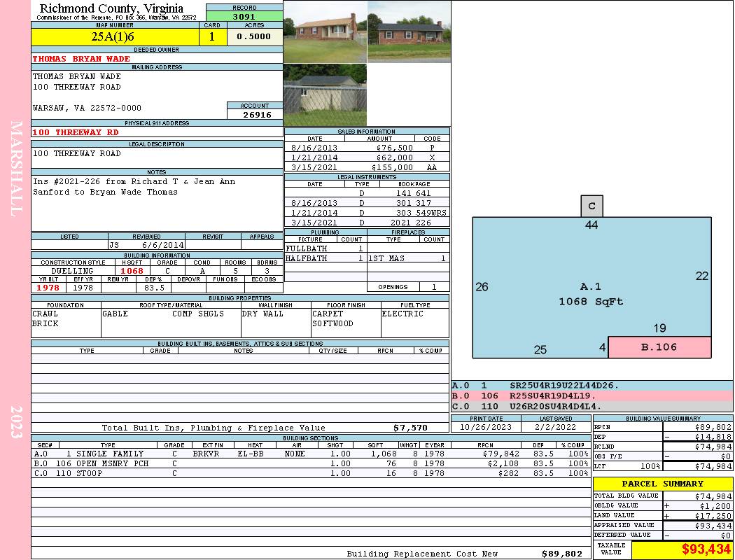
Task: Click the gray C stoop sketch box
Action: pos(591,206)
